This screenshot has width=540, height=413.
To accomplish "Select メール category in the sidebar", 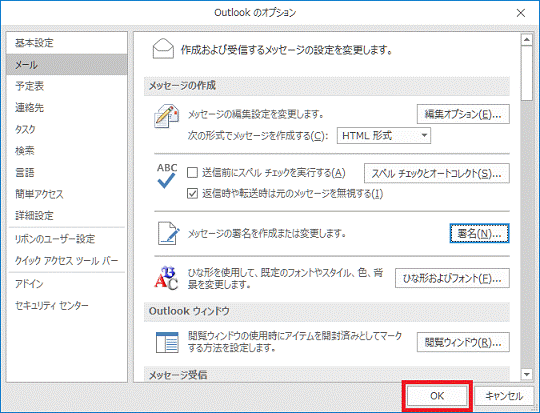I will click(67, 64).
